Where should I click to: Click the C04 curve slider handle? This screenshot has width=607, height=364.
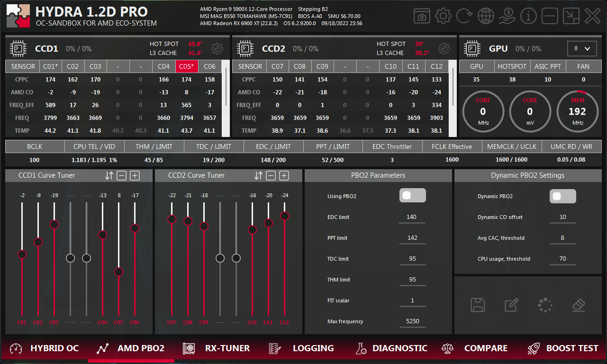click(x=103, y=235)
